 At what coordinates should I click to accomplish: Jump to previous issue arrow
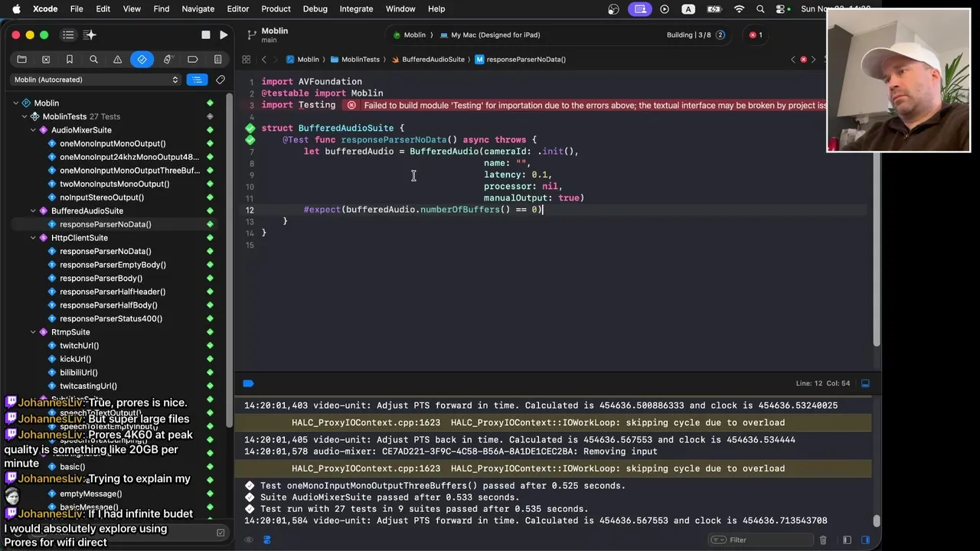pyautogui.click(x=793, y=59)
